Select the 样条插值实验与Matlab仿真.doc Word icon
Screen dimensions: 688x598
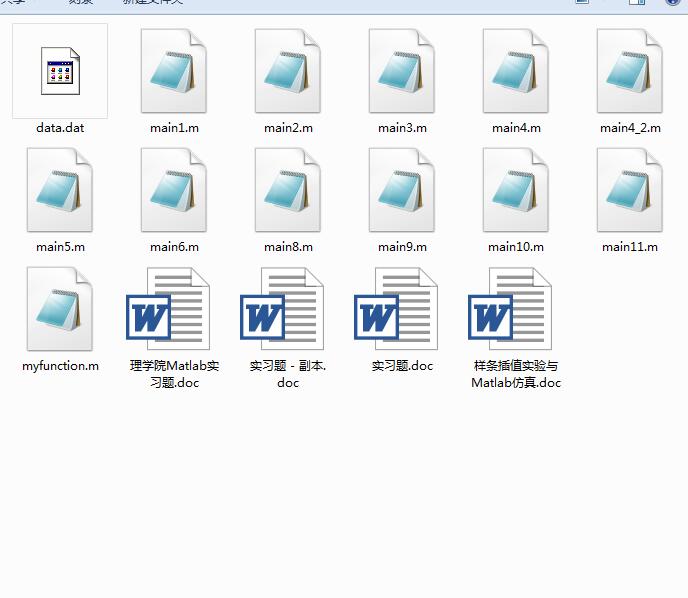click(x=510, y=309)
